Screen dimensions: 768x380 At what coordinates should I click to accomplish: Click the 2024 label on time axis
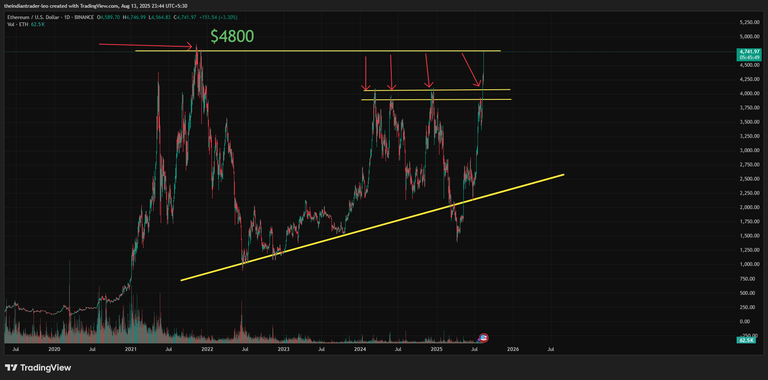coord(360,350)
